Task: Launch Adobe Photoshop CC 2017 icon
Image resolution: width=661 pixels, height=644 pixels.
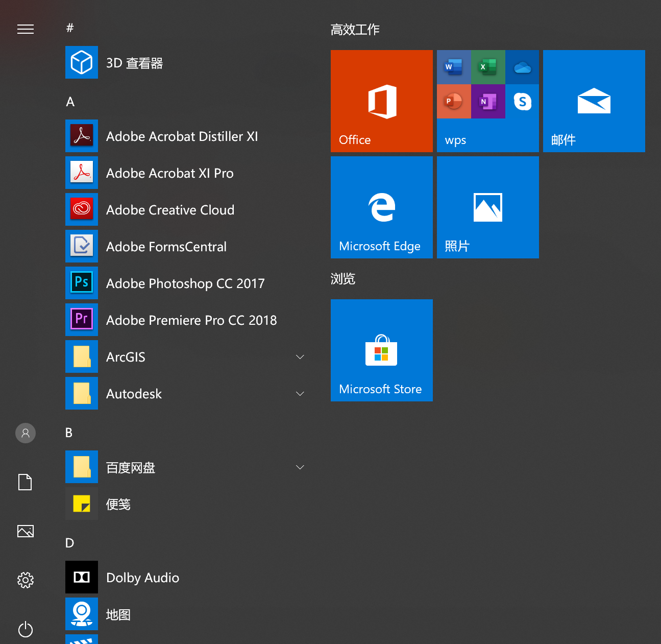Action: [82, 283]
